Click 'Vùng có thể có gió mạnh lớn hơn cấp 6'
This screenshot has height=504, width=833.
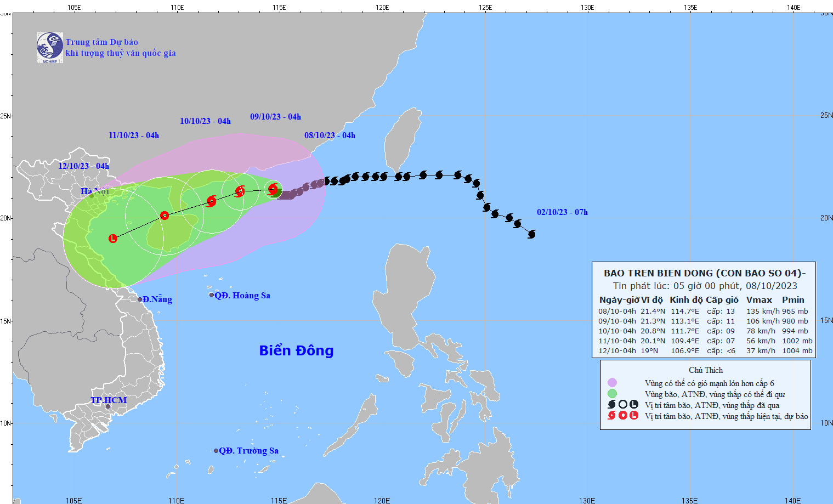coord(710,383)
